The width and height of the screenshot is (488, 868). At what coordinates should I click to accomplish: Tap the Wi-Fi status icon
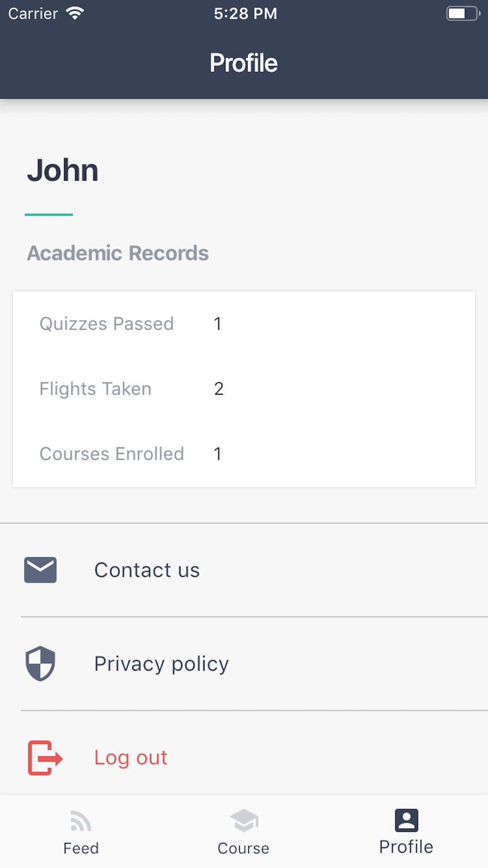point(75,13)
